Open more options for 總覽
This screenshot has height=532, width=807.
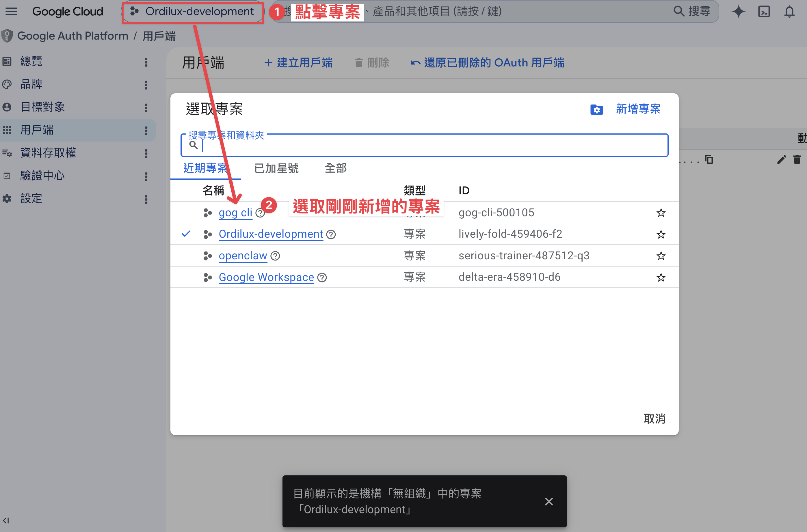click(146, 62)
